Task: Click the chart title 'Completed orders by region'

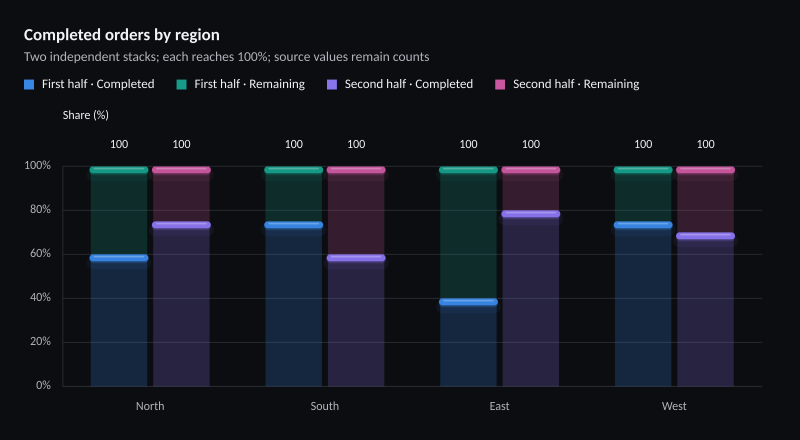Action: pyautogui.click(x=122, y=35)
